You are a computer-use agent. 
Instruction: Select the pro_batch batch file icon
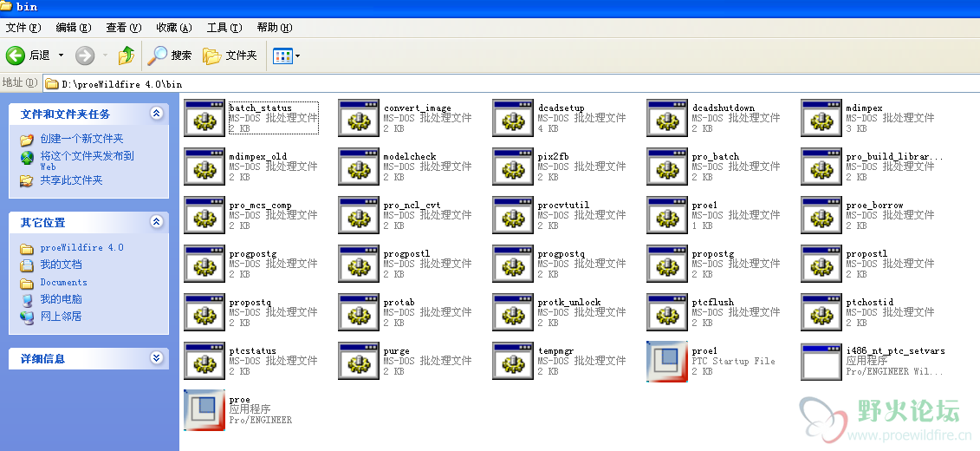[x=667, y=167]
